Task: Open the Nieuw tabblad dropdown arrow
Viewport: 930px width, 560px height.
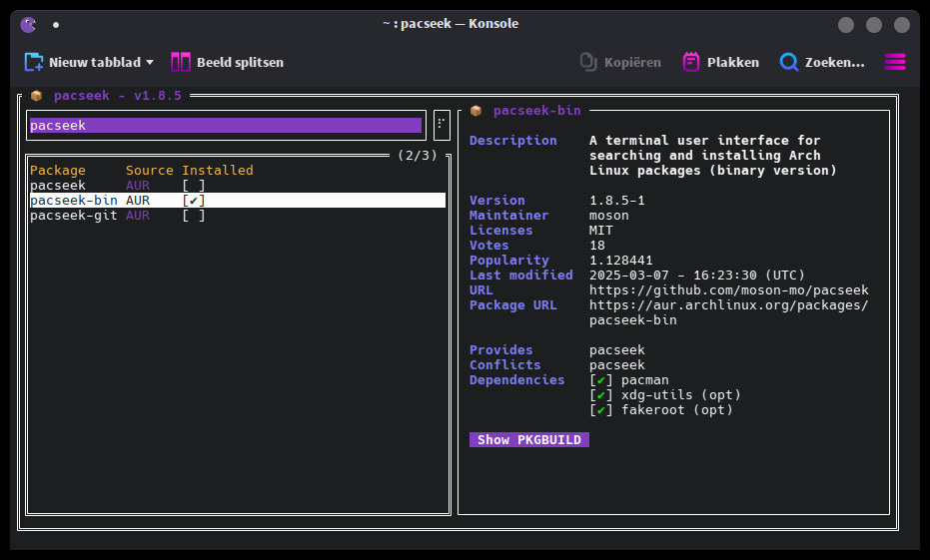Action: tap(150, 62)
